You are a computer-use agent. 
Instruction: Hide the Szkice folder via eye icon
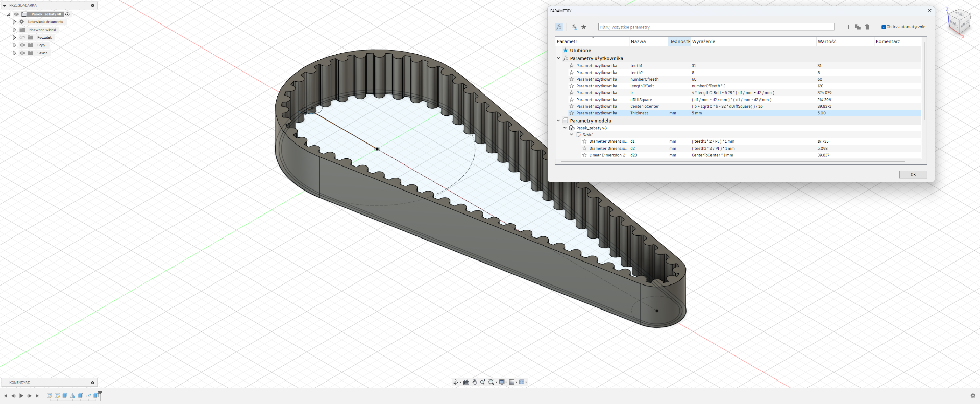click(x=22, y=53)
